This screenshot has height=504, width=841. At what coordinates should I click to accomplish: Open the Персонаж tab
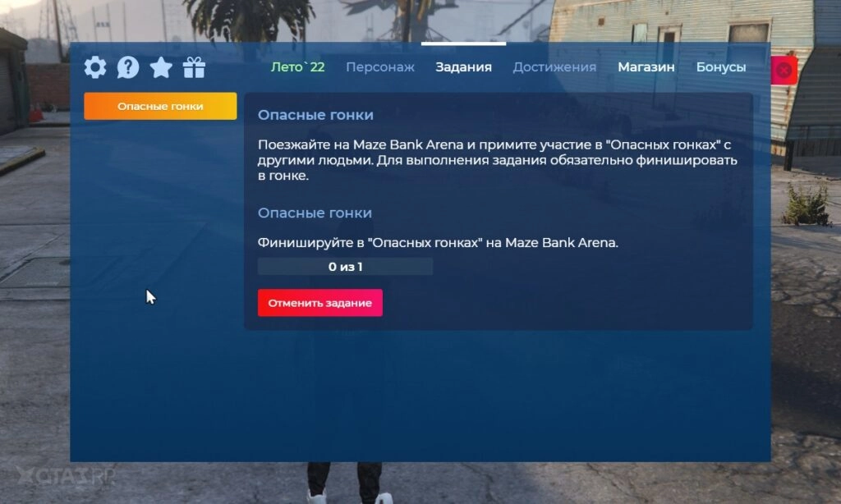(380, 68)
